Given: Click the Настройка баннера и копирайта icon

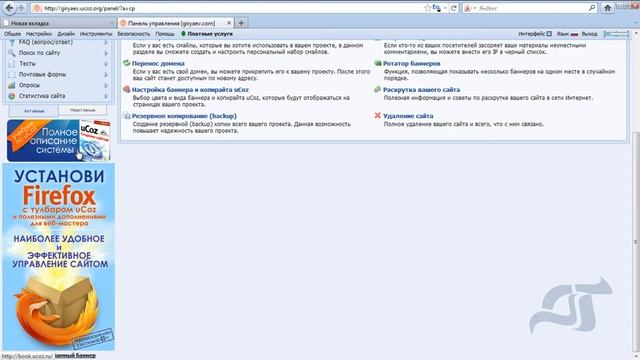Looking at the screenshot, I should click(x=127, y=89).
